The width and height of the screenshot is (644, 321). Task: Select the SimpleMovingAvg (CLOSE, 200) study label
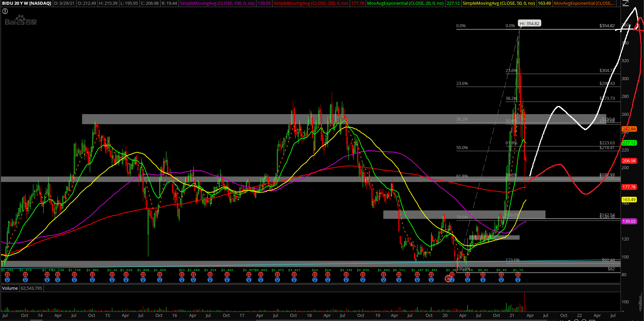tap(311, 3)
